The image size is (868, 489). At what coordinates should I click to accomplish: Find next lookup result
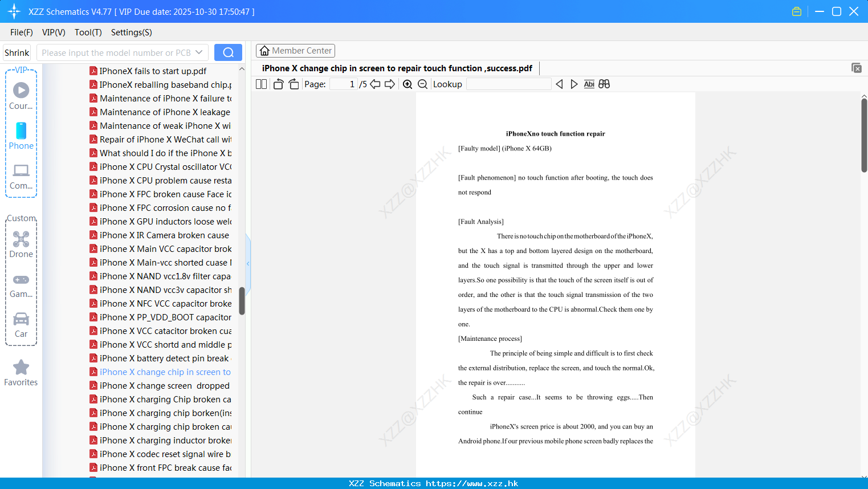(x=574, y=84)
